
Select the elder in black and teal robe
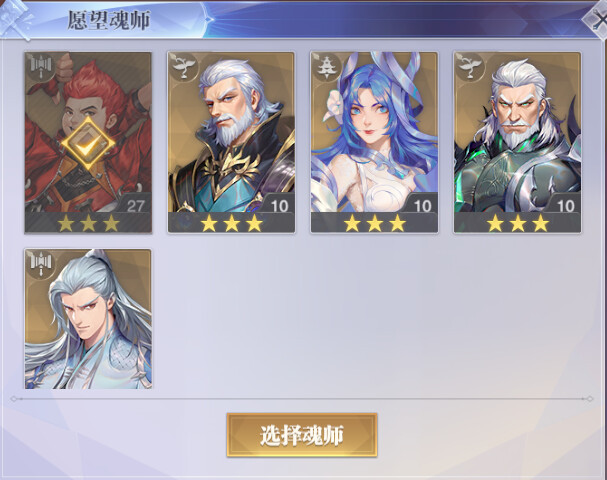(x=231, y=142)
